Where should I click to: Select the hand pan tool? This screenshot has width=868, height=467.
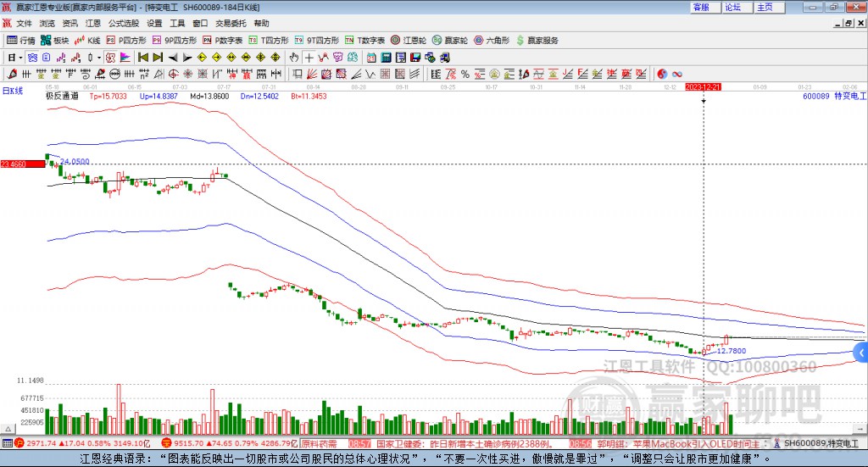[294, 58]
